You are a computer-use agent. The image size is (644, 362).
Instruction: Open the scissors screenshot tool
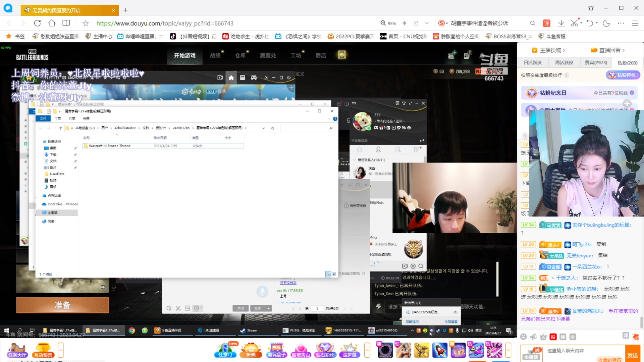pyautogui.click(x=574, y=23)
